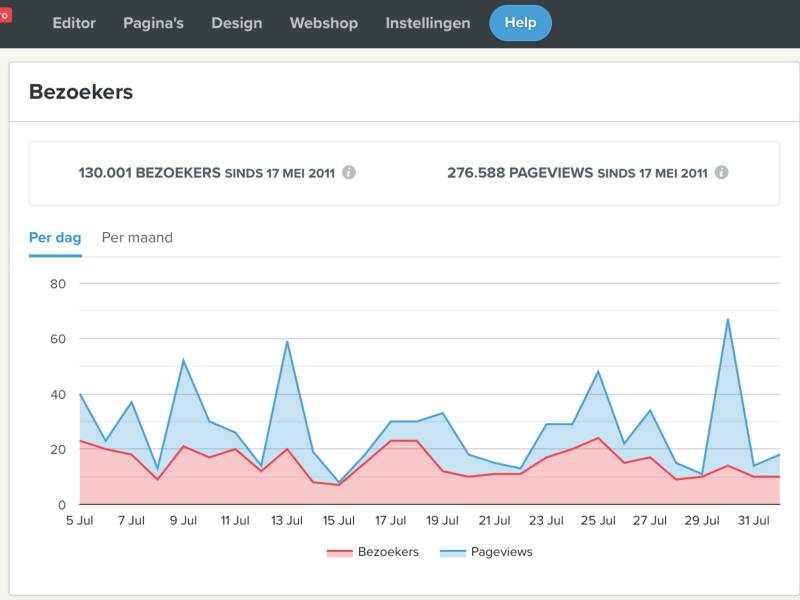Viewport: 800px width, 600px height.
Task: Open the info icon beside Pageviews total
Action: (x=721, y=172)
